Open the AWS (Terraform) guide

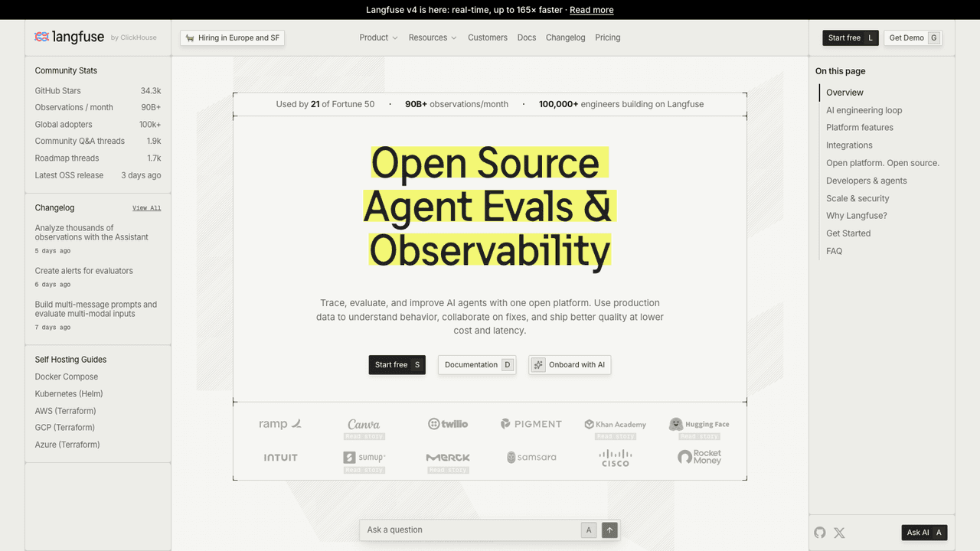point(65,411)
